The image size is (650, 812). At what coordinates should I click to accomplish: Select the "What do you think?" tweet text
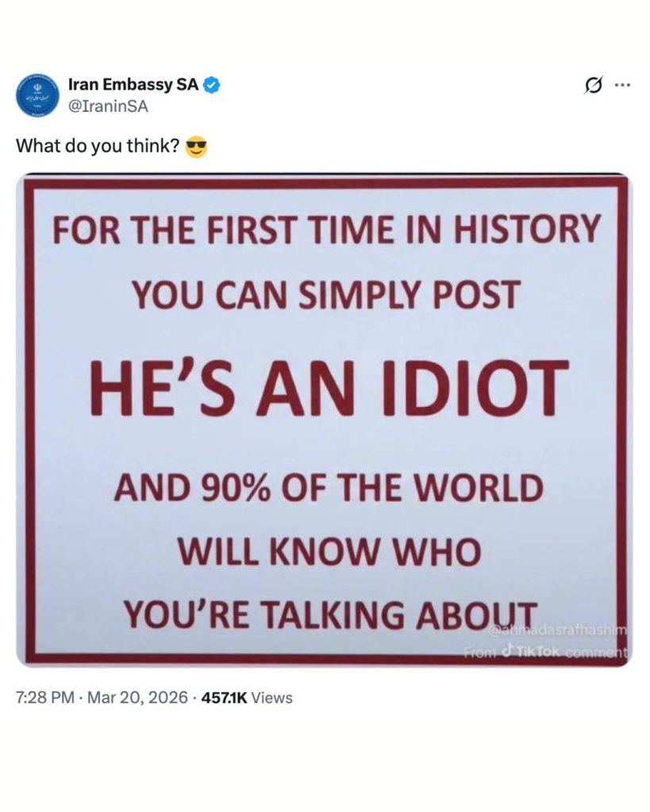coord(97,147)
